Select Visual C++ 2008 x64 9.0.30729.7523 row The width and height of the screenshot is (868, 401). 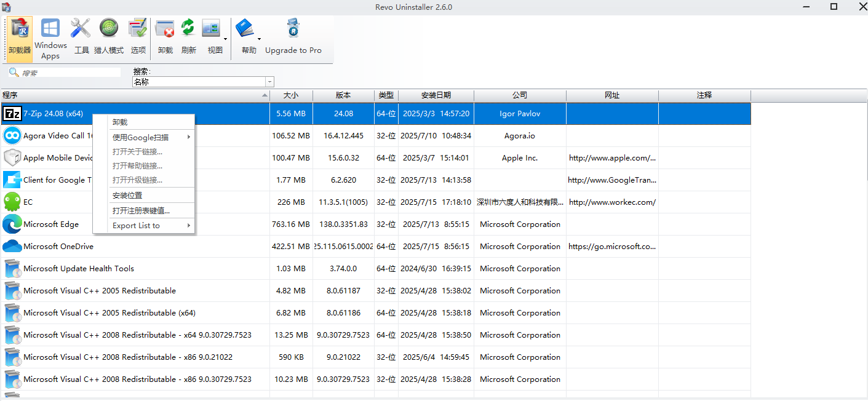375,335
